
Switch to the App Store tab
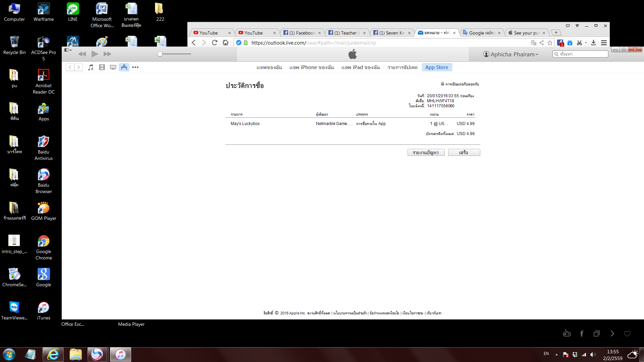[437, 67]
